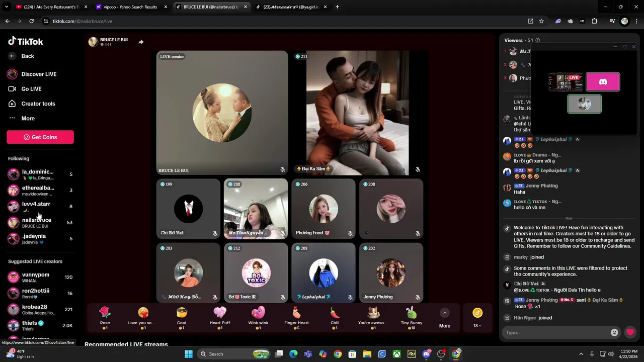Send the Finger Heart gift
The image size is (644, 362).
point(296,318)
